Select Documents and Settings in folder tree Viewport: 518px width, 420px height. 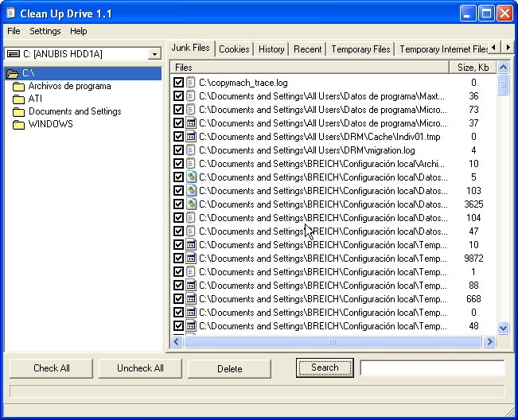pos(75,111)
